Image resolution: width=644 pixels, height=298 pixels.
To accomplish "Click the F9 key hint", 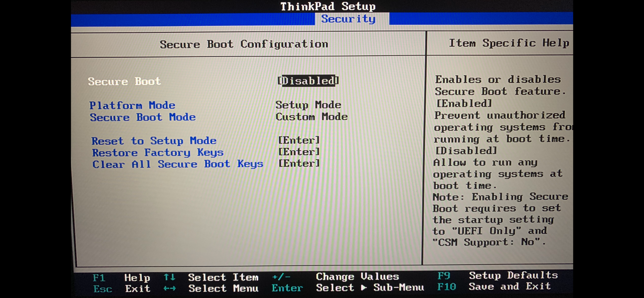I will click(444, 276).
